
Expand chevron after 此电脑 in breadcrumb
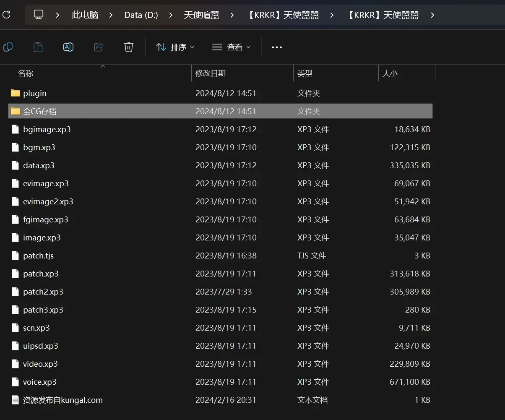111,15
